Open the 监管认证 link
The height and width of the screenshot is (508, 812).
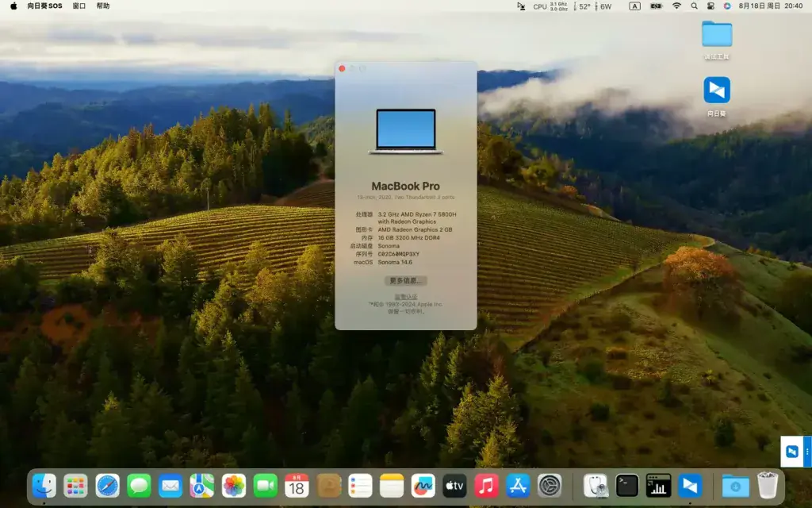[x=405, y=297]
